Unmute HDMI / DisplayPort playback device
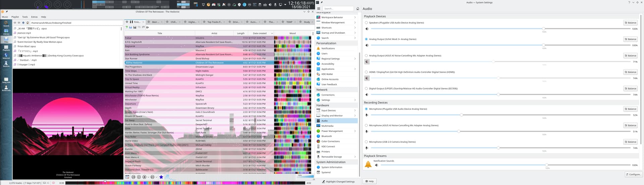Viewport: 644px width, 185px height. [367, 78]
